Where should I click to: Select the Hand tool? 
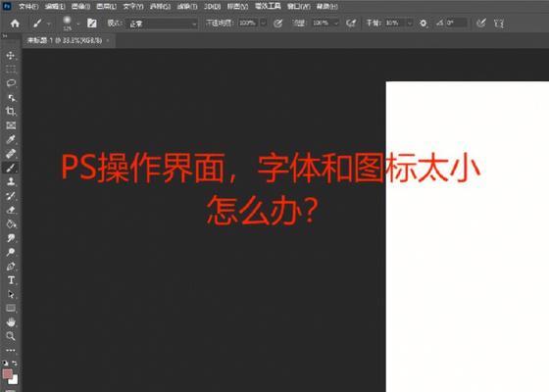tap(11, 322)
